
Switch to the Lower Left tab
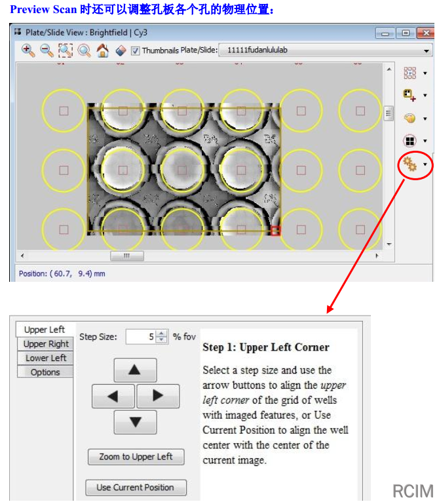point(46,358)
